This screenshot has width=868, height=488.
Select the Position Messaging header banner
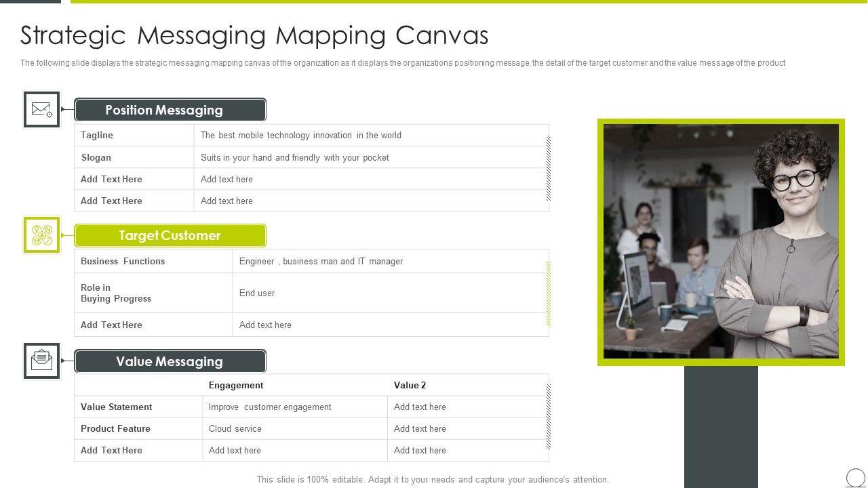[x=170, y=110]
